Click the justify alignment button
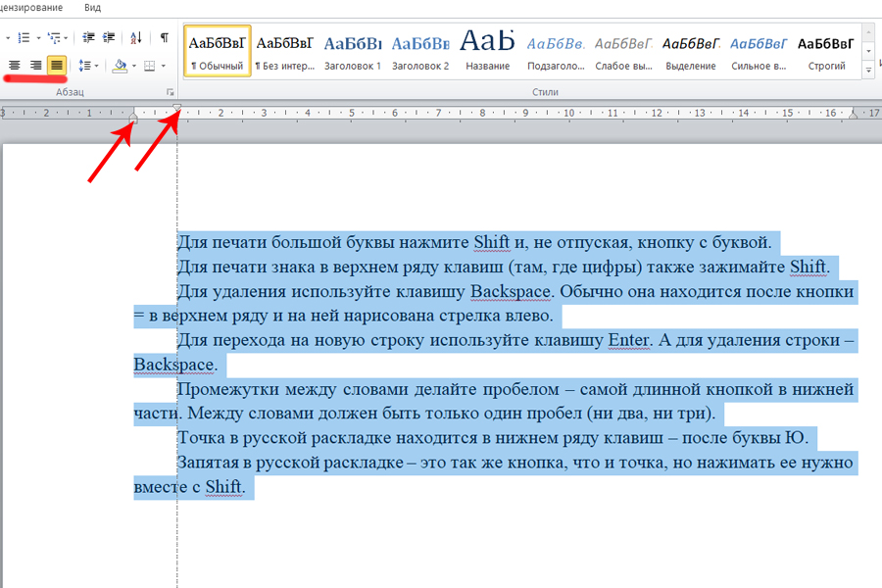 pos(57,66)
